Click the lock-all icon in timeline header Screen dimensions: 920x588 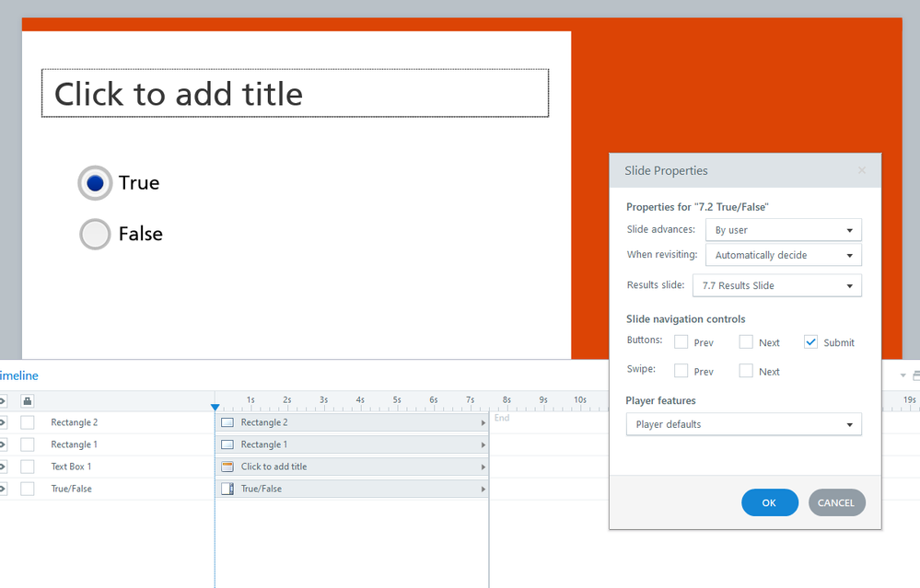[x=27, y=401]
